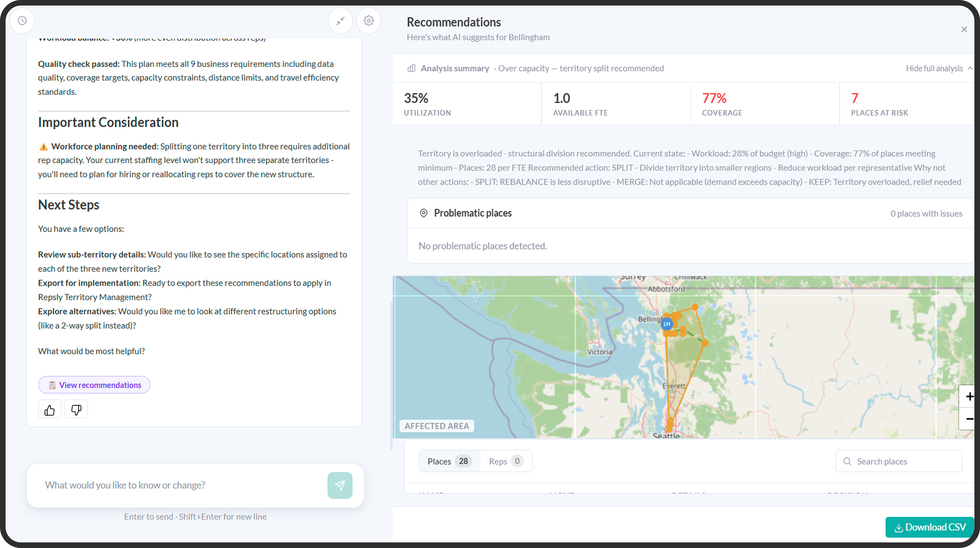Image resolution: width=980 pixels, height=548 pixels.
Task: Click the Abbotsford label on the map
Action: [666, 289]
